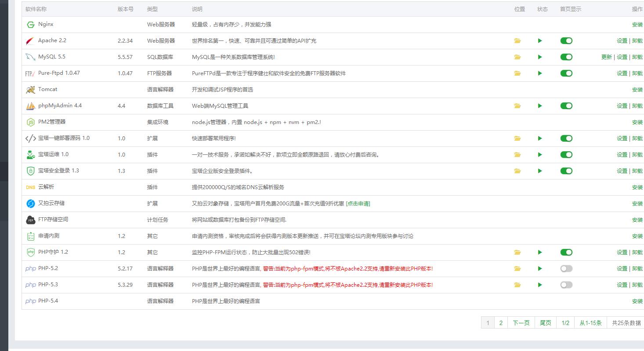Open the PHP-5.3 folder location icon
This screenshot has width=644, height=351.
pos(517,285)
